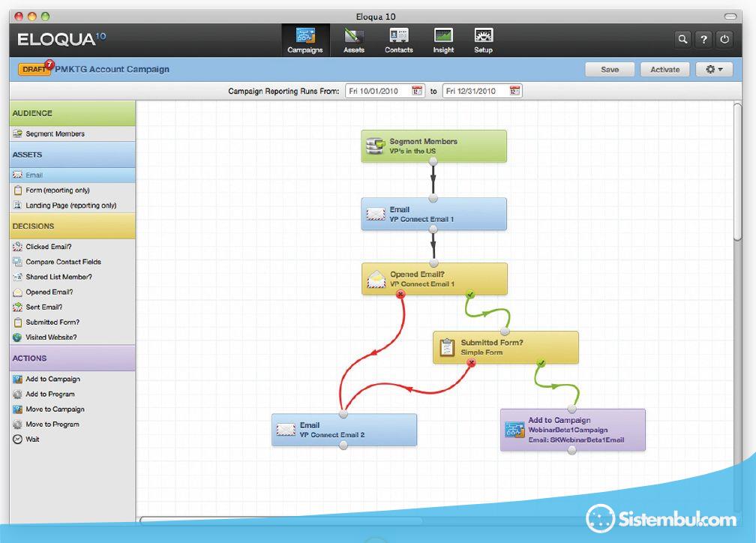Screen dimensions: 756x543
Task: Click bottom output port of VP Connect Email 2
Action: click(x=343, y=445)
